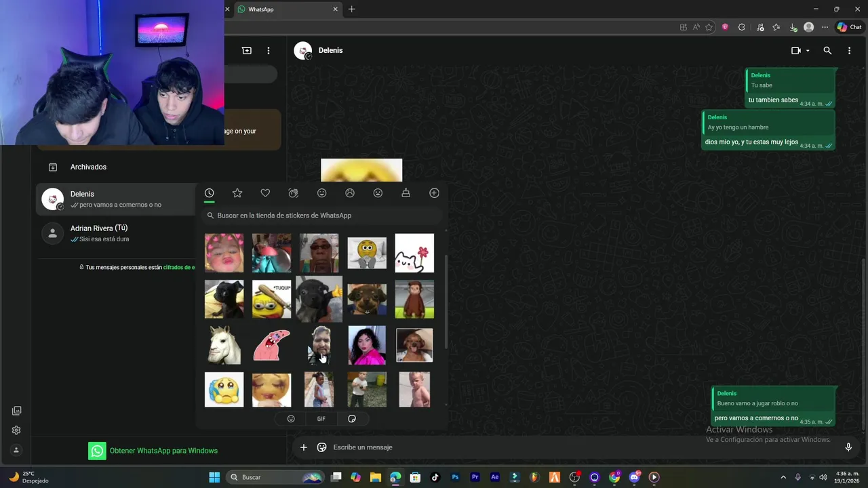
Task: Open favorite stickers star tab
Action: (x=237, y=193)
